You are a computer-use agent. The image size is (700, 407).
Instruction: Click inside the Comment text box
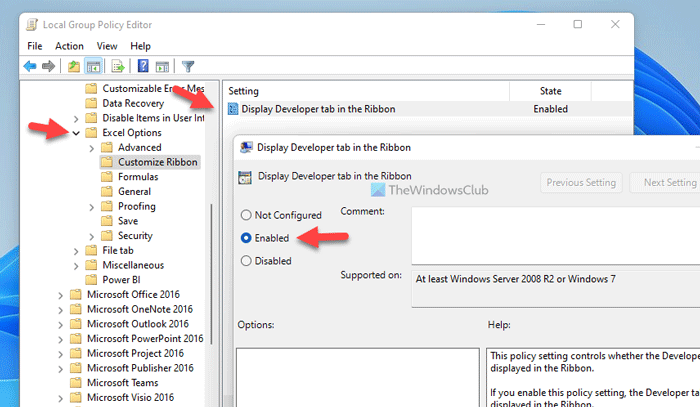coord(555,235)
